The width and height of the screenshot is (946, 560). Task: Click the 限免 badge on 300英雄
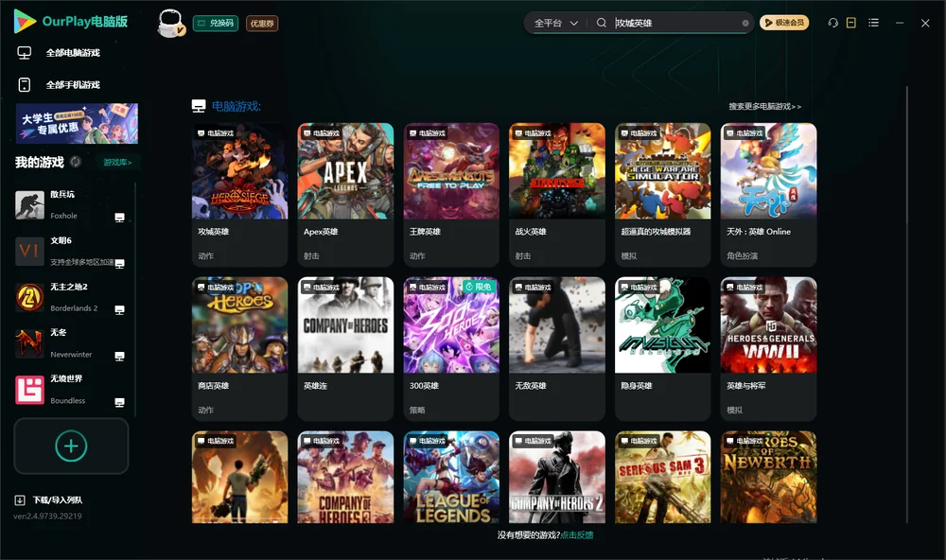480,287
